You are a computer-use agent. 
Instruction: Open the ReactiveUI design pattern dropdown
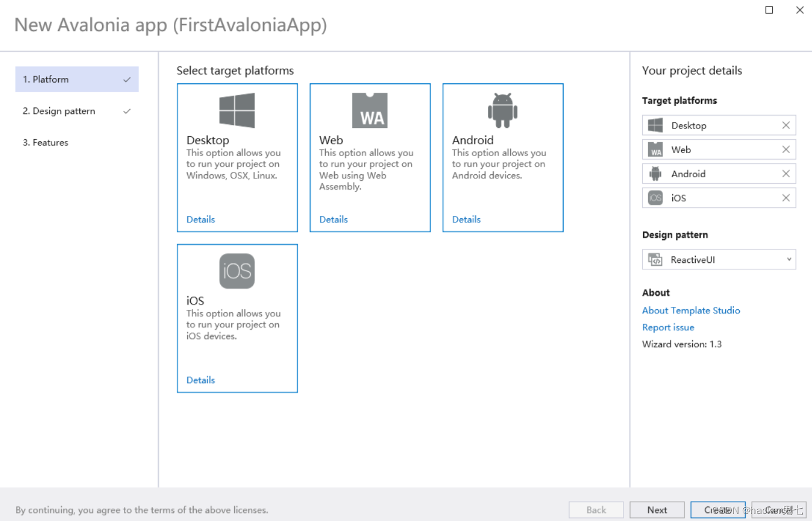tap(719, 259)
